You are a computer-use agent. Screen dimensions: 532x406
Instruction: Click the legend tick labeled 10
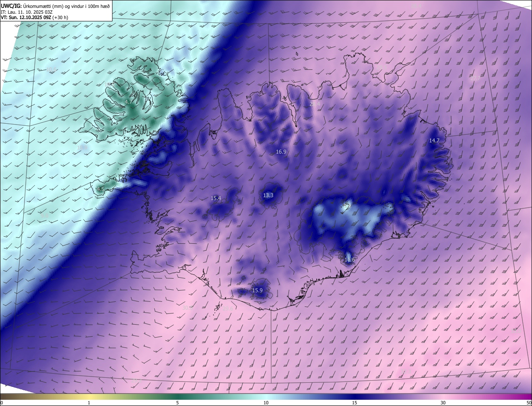tap(266, 403)
